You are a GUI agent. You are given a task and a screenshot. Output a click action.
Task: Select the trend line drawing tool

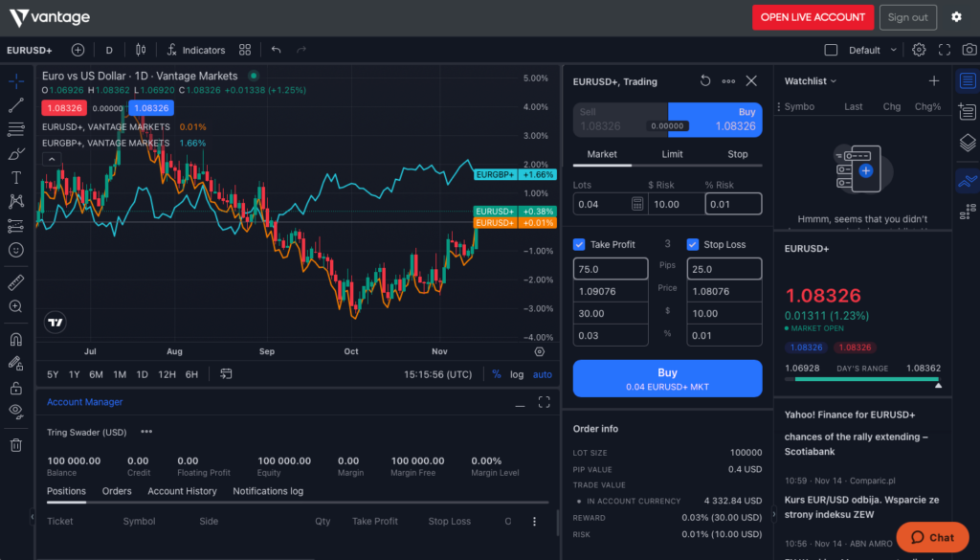point(16,105)
